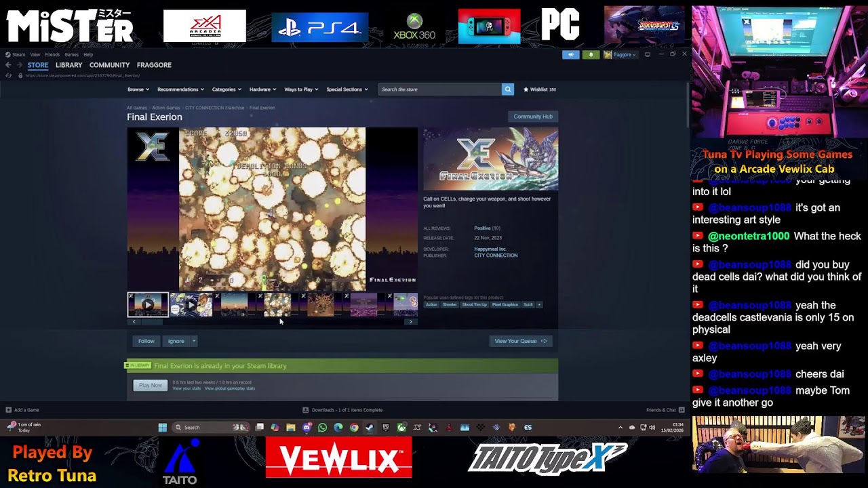Viewport: 868px width, 488px height.
Task: Click the Steam taskbar icon
Action: click(x=370, y=428)
